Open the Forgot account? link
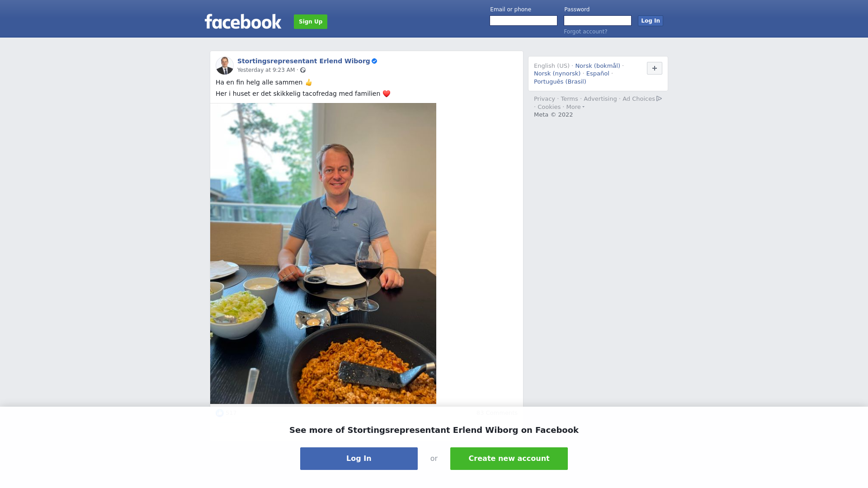 click(x=585, y=32)
